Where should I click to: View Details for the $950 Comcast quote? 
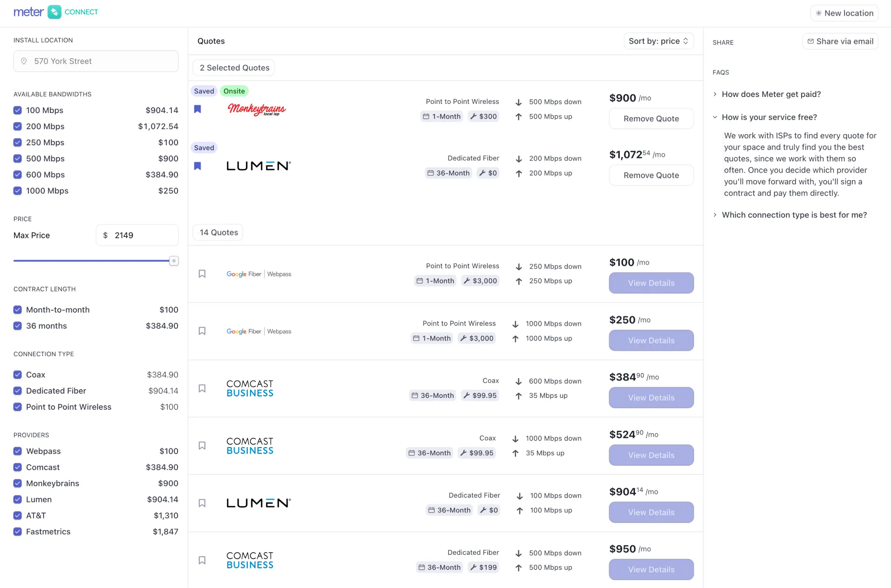(x=651, y=570)
